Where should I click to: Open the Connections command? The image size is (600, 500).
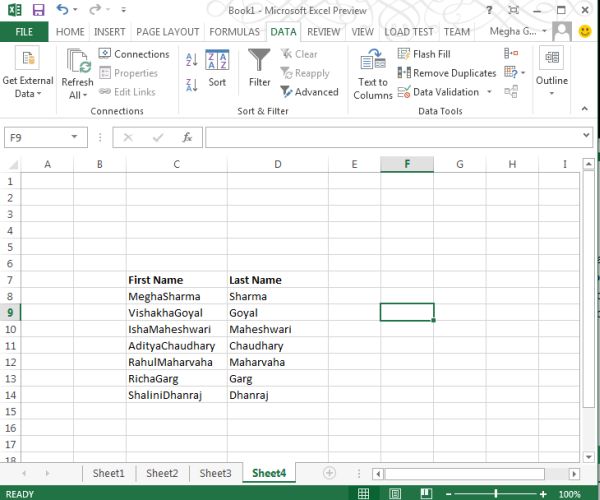134,54
